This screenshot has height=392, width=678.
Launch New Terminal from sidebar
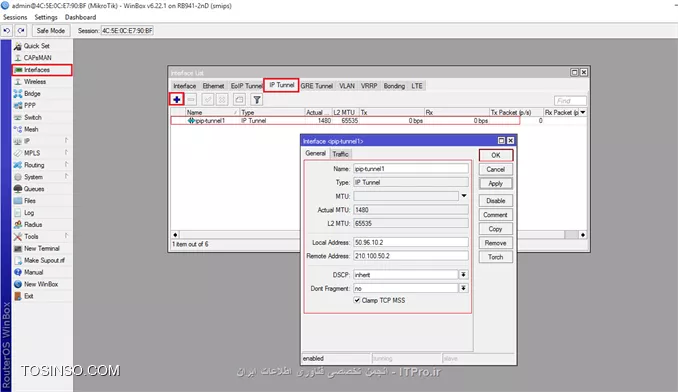point(42,249)
